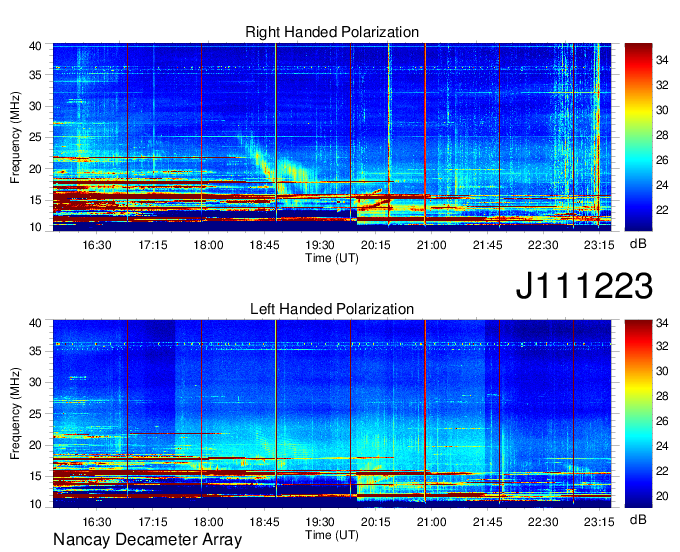This screenshot has height=552, width=680.
Task: Click the 18:45 tick under the upper plot
Action: [264, 245]
